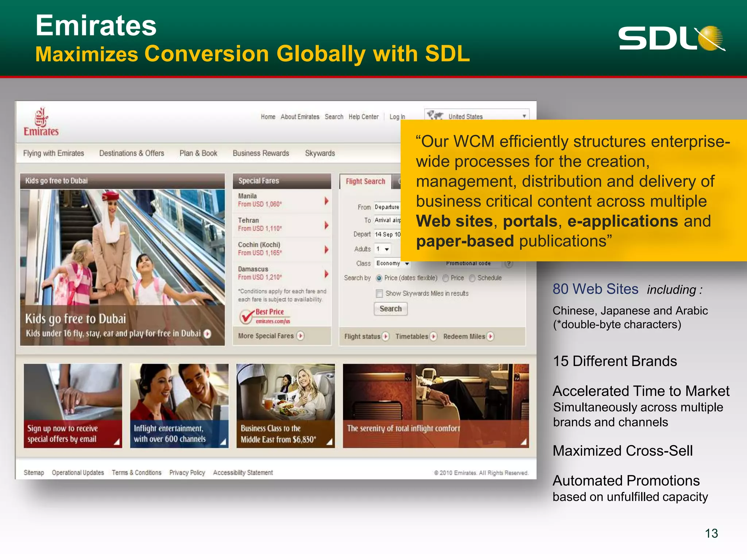Screen dimensions: 747x560
Task: Click the arrow icon beside Redeem Miles
Action: pos(491,336)
